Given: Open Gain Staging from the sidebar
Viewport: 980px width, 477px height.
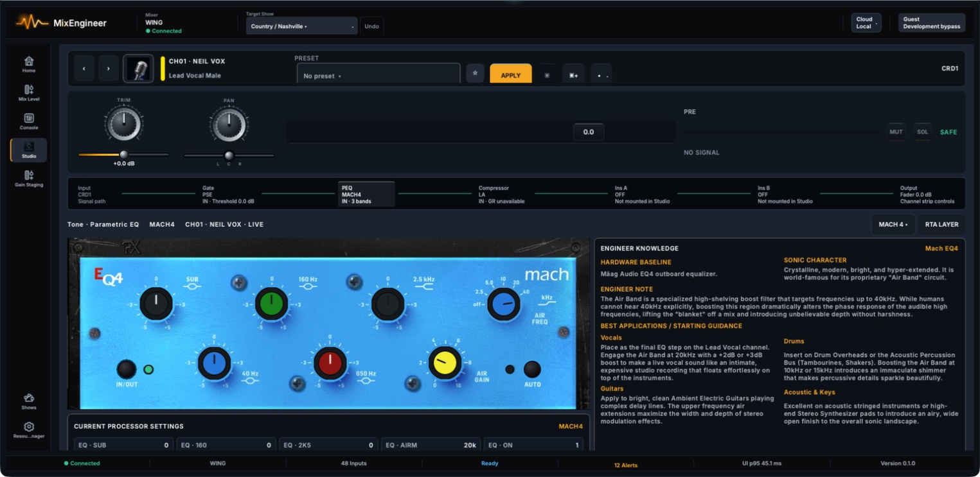Looking at the screenshot, I should tap(29, 178).
